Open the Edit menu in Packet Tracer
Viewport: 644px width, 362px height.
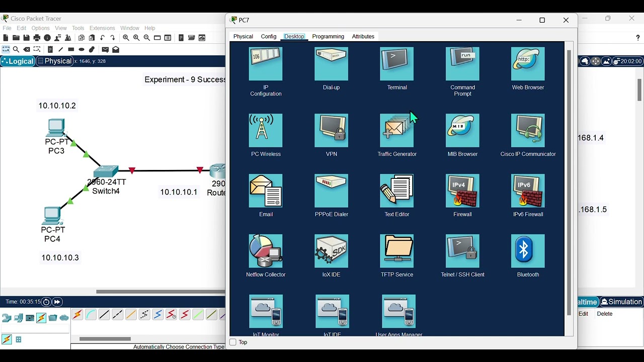click(22, 28)
